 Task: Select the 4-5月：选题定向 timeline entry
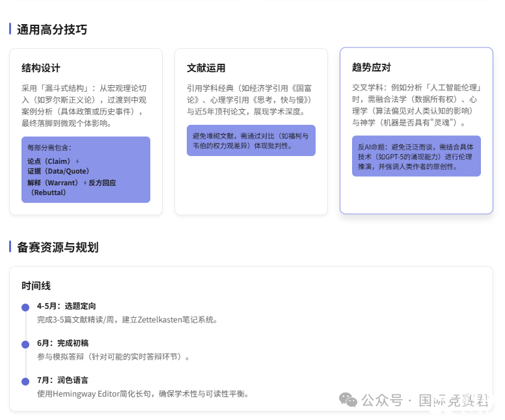click(67, 306)
